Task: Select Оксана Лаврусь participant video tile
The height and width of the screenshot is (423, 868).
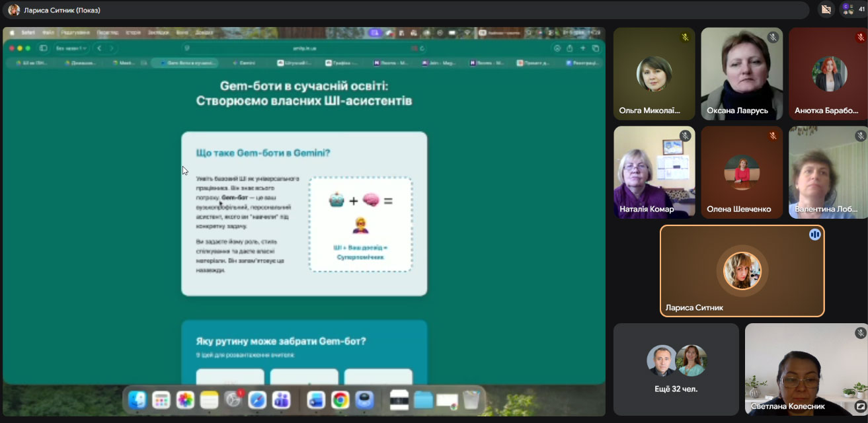Action: pos(742,73)
